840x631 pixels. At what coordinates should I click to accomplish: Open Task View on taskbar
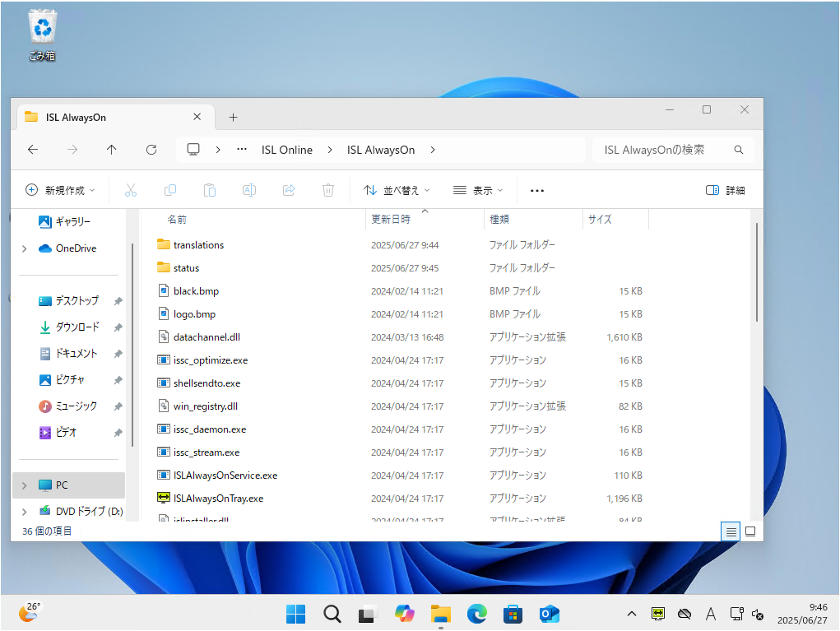(x=368, y=614)
